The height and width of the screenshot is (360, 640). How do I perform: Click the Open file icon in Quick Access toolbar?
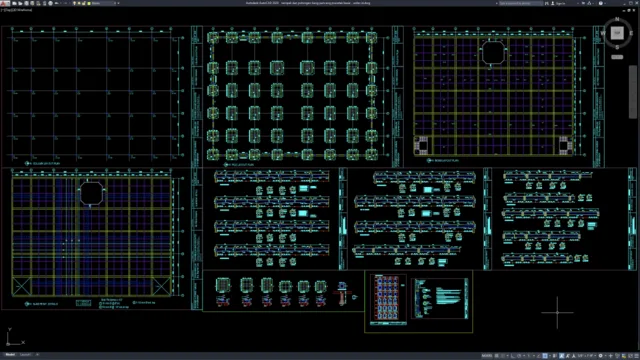click(20, 3)
